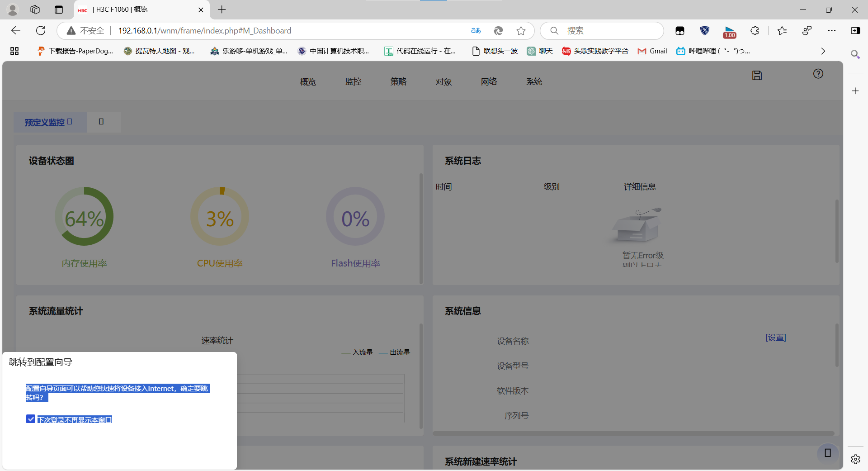Open the tab actions menu icon
The image size is (868, 471).
click(59, 10)
